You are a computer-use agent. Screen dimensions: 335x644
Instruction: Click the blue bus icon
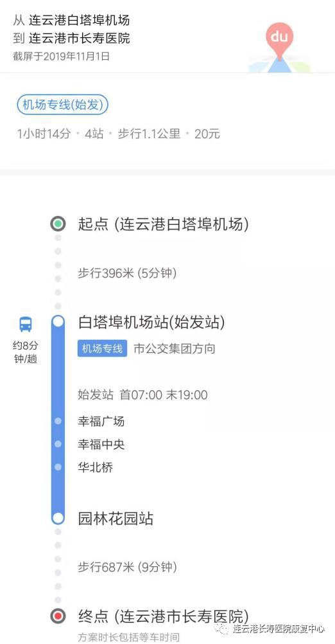pos(26,325)
